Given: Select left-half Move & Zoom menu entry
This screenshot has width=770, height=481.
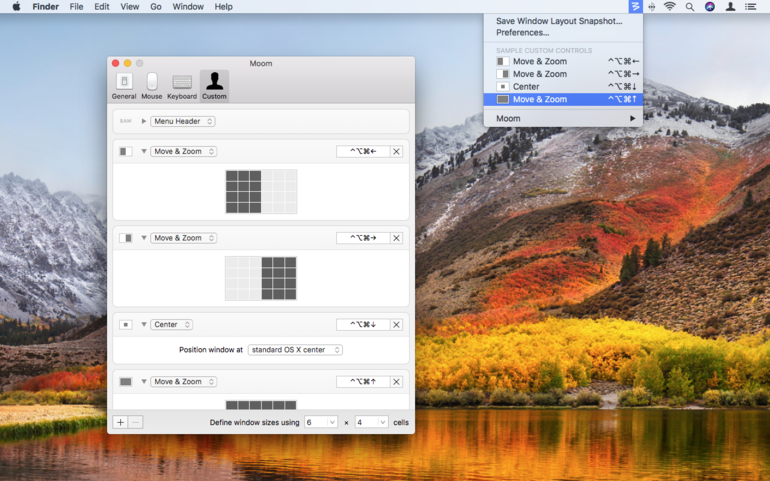Looking at the screenshot, I should tap(563, 61).
